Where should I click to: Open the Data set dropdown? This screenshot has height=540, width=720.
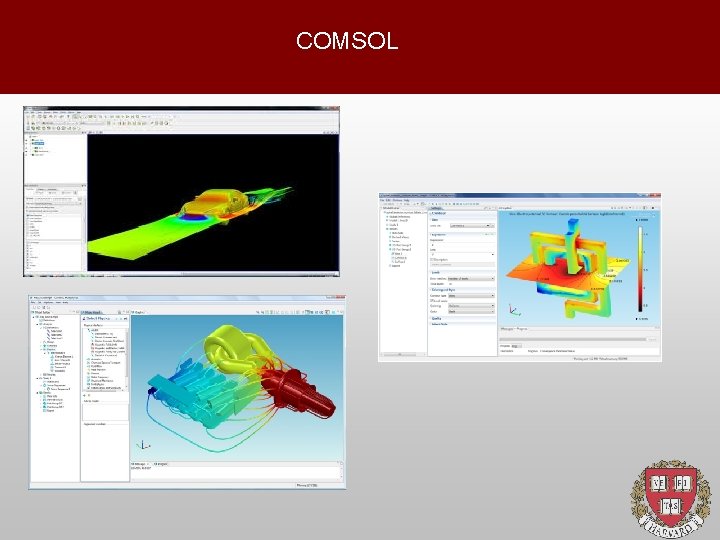tap(470, 225)
